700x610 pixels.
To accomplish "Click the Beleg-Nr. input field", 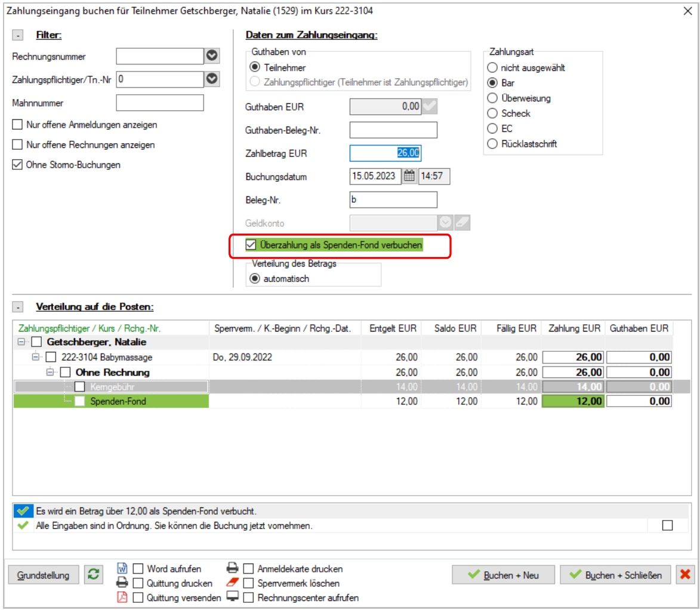I will [393, 200].
